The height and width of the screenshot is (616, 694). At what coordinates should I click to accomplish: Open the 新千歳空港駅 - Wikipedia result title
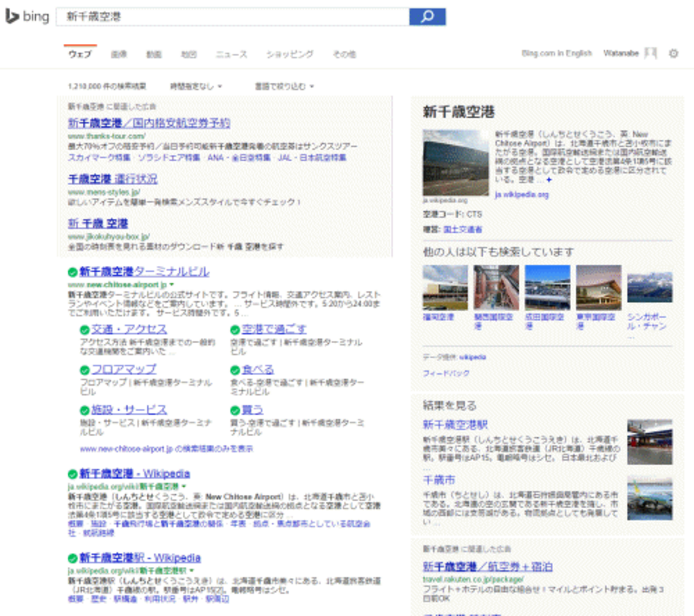(140, 558)
